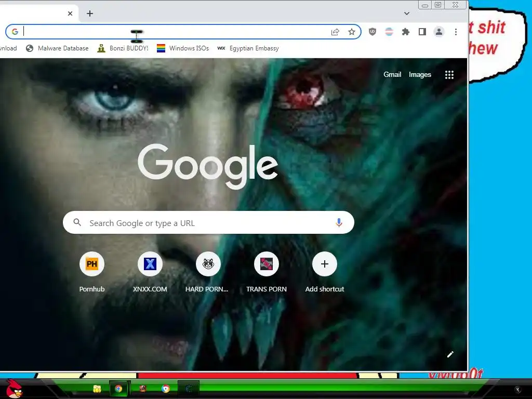Click the striped flag extension icon
Screen dimensions: 532x399
pyautogui.click(x=389, y=32)
